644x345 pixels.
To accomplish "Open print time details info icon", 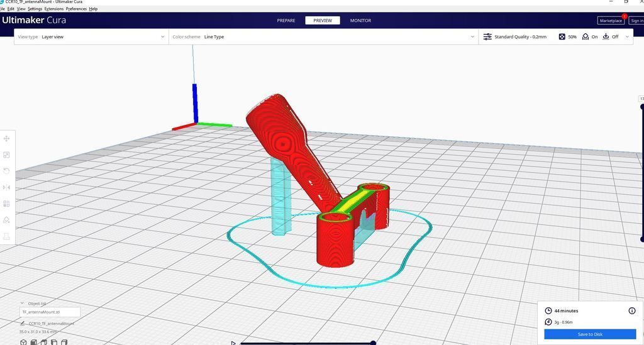I will coord(632,311).
